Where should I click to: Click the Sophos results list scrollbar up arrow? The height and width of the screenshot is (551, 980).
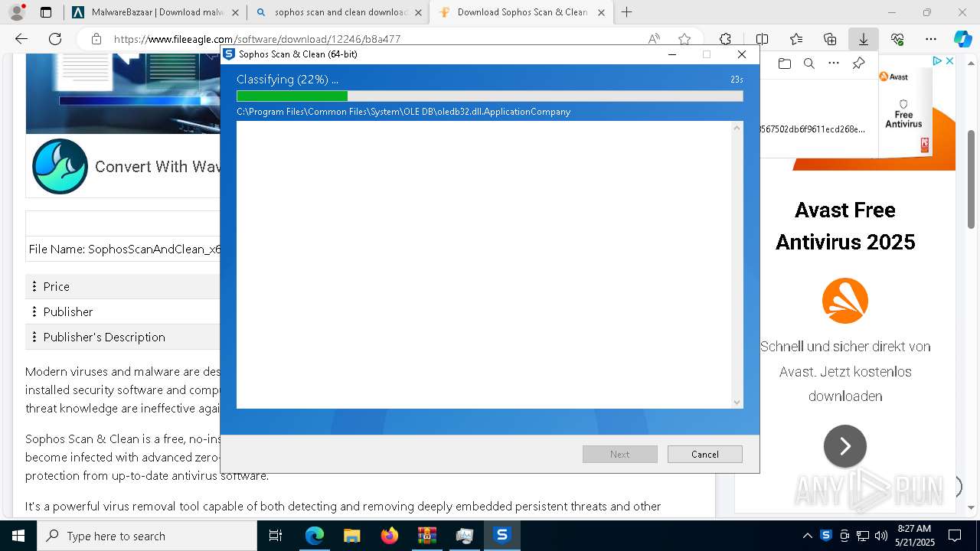pos(737,127)
